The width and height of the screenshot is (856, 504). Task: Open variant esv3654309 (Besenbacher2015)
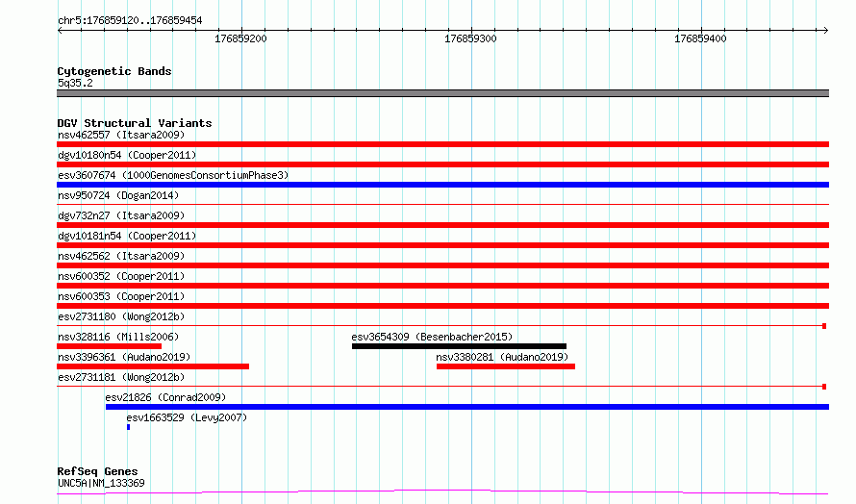(432, 337)
